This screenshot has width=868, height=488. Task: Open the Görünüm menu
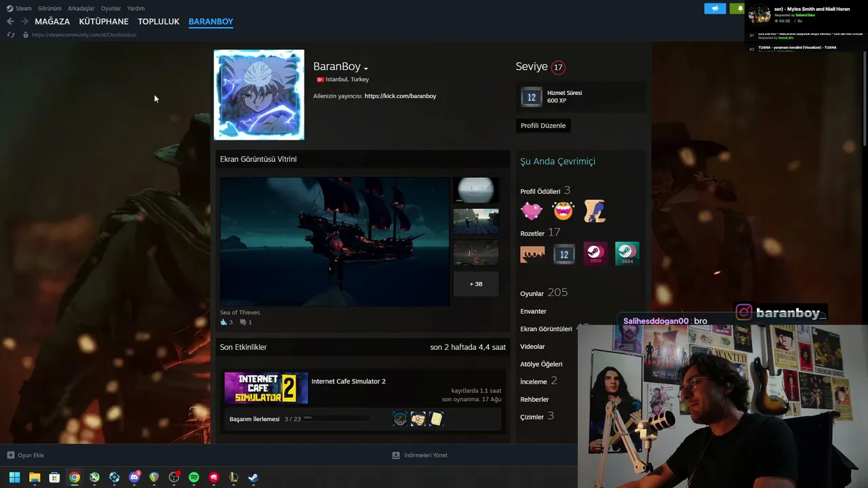50,8
